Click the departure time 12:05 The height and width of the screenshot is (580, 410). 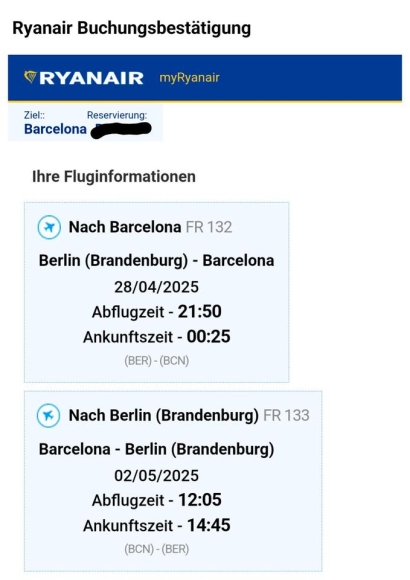200,500
